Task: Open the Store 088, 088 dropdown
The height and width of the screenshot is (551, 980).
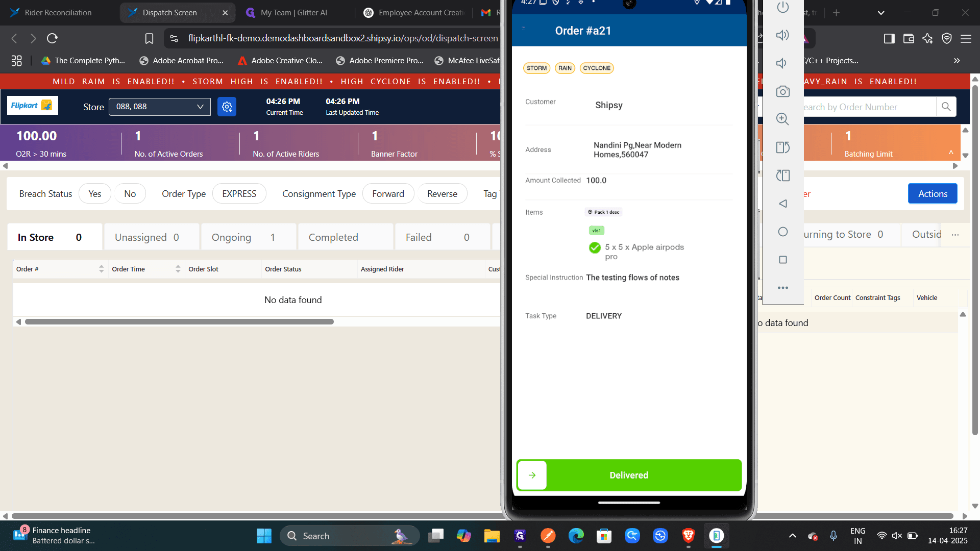Action: (160, 107)
